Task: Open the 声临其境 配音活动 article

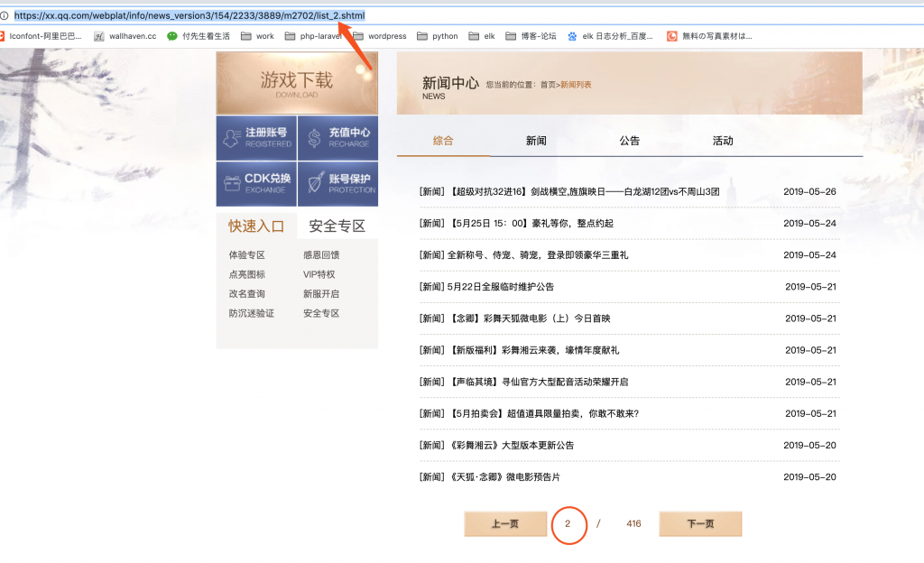Action: tap(523, 383)
